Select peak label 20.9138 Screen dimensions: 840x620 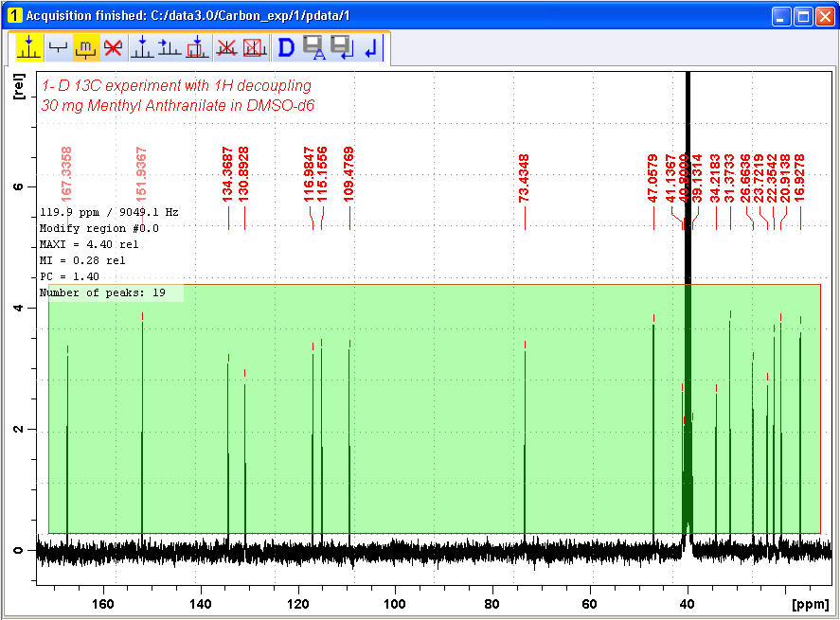(785, 178)
